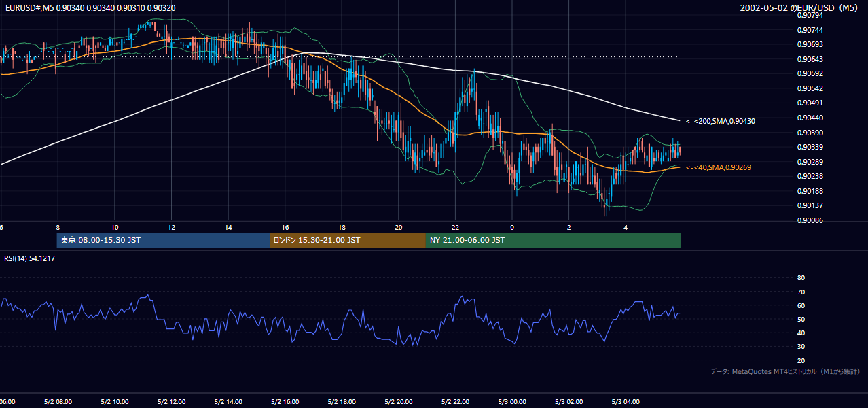Viewport: 868px width, 408px height.
Task: Click price level 0.90390 on the axis
Action: (x=809, y=133)
